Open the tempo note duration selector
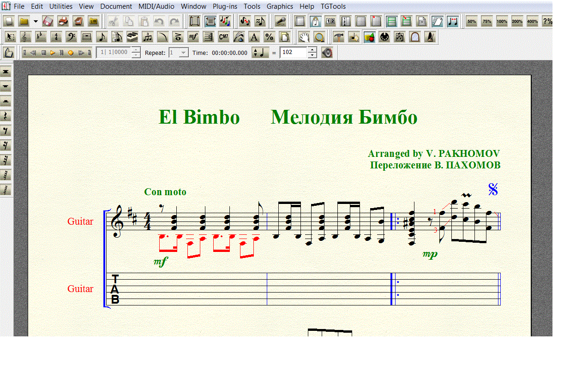The width and height of the screenshot is (588, 377). click(x=260, y=53)
